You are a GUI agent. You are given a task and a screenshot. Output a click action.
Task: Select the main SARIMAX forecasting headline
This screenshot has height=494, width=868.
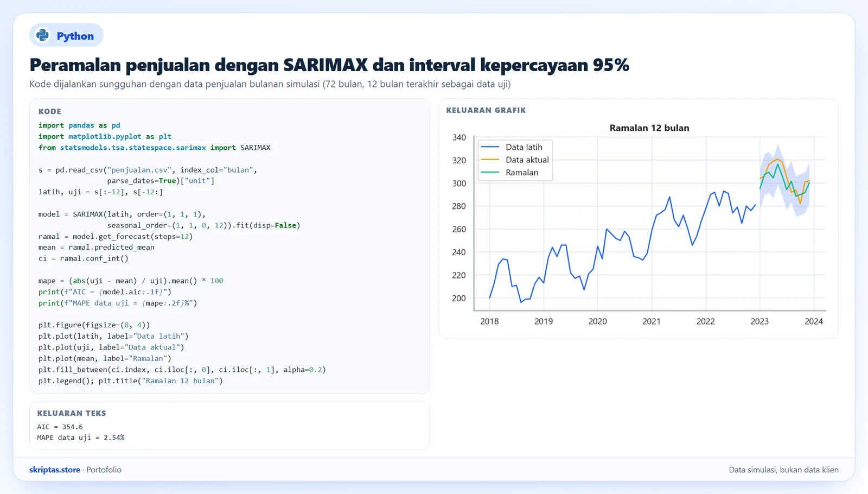[329, 65]
